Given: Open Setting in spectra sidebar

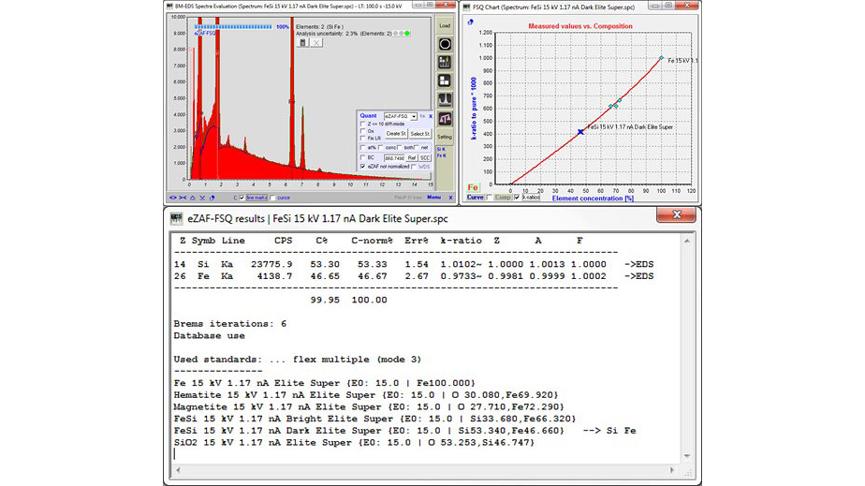Looking at the screenshot, I should (445, 137).
